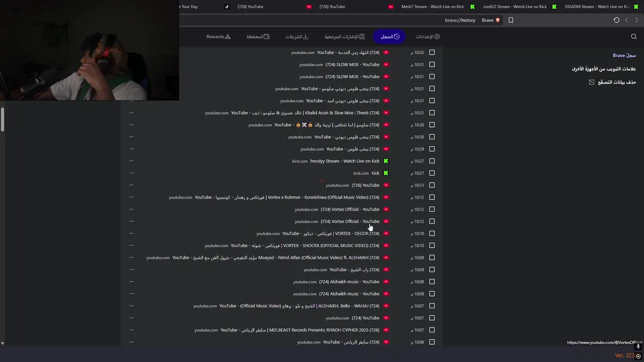Click the bookmark icon beside the address bar
Viewport: 644px width, 362px height.
pos(511,20)
